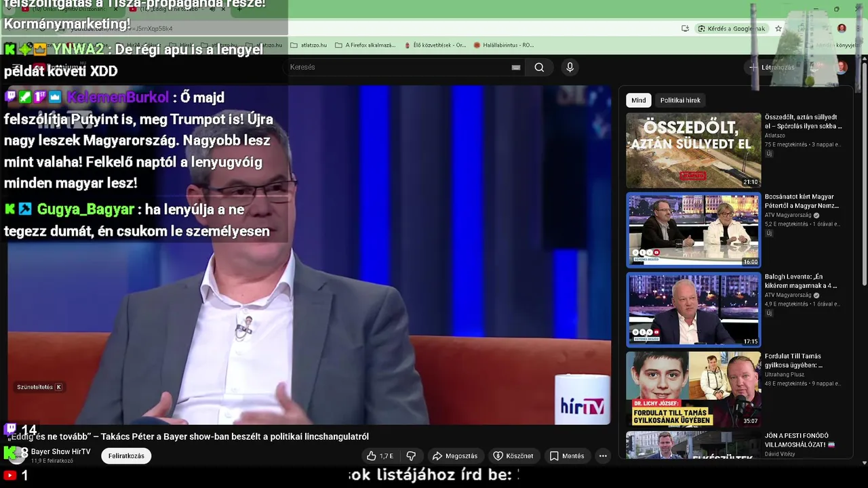This screenshot has height=488, width=868.
Task: Open the more actions three-dot menu
Action: tap(603, 456)
